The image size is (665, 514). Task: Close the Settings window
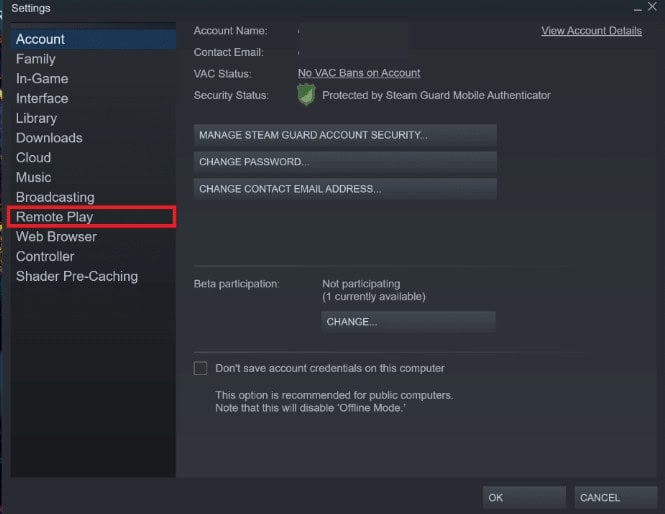[652, 6]
